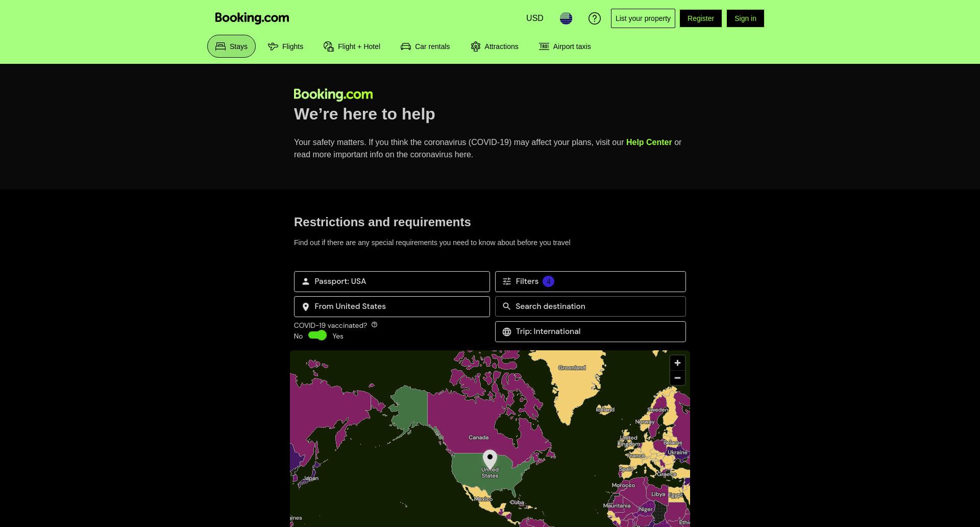Click the filters count badge 4
The width and height of the screenshot is (980, 527).
click(548, 281)
